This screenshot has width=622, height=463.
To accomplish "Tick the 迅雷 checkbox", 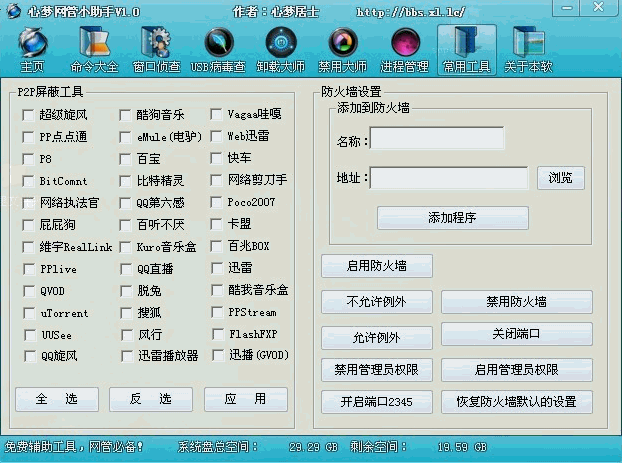I will coord(217,268).
